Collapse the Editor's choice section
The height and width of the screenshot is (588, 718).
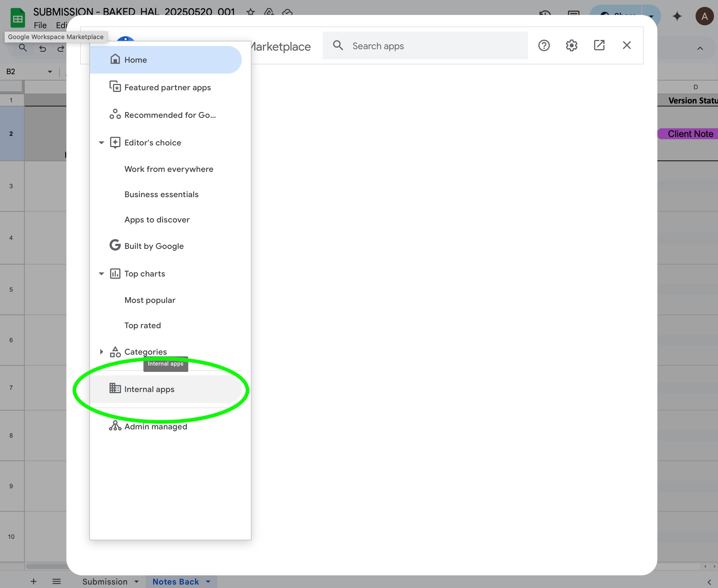pos(101,143)
